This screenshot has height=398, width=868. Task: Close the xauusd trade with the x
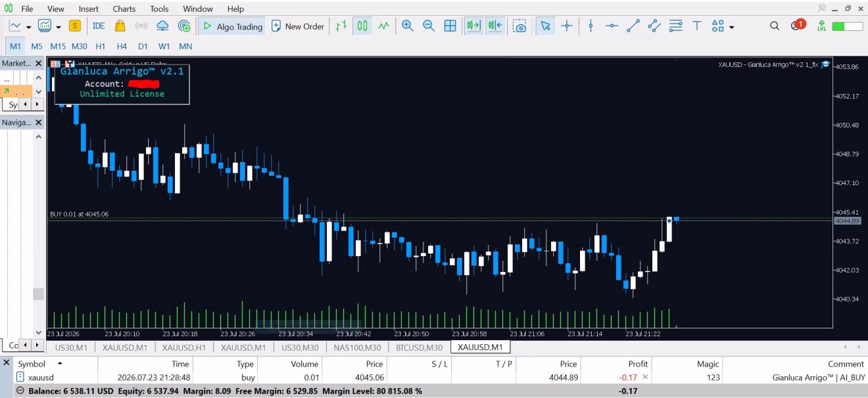click(x=645, y=377)
